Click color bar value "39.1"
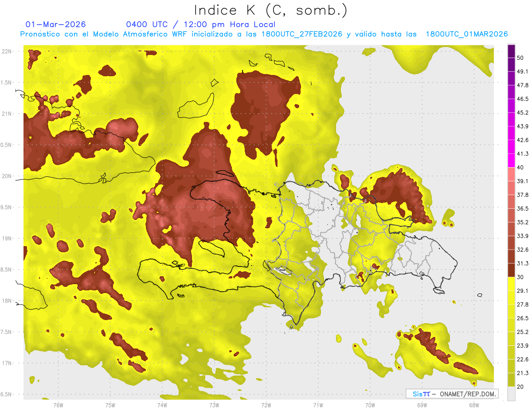The image size is (532, 411). coord(523,181)
